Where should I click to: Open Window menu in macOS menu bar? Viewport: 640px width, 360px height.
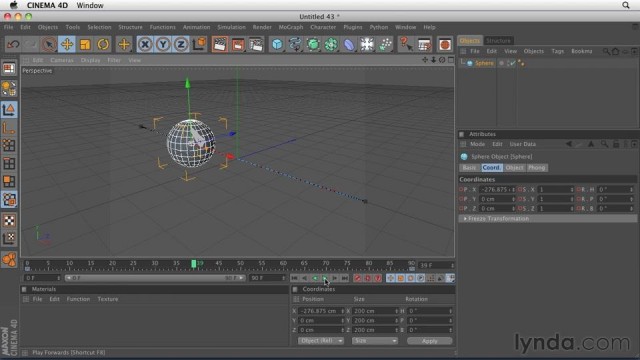(x=90, y=5)
